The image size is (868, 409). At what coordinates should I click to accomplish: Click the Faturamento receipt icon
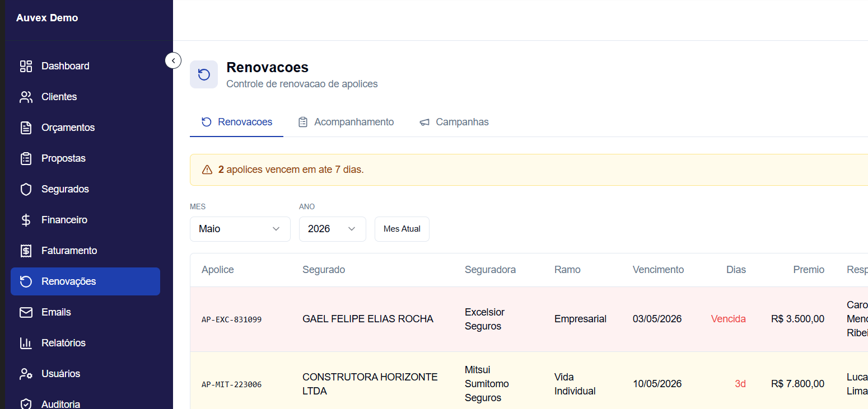pyautogui.click(x=26, y=251)
